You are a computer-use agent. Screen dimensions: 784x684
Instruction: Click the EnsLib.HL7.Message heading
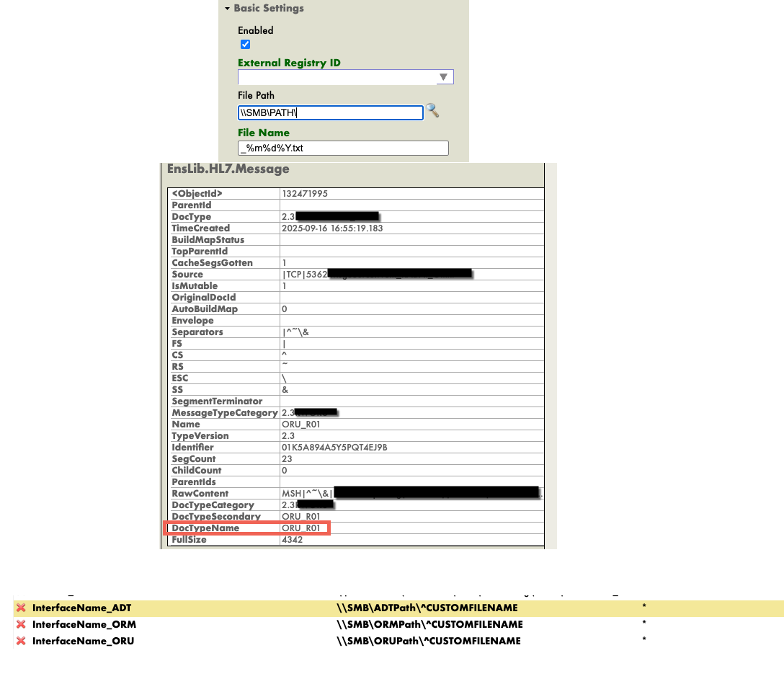(228, 169)
